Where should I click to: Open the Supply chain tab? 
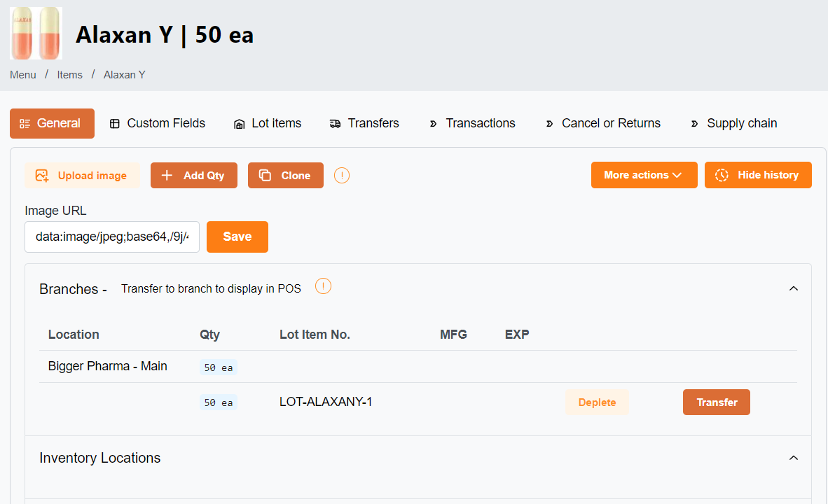734,123
